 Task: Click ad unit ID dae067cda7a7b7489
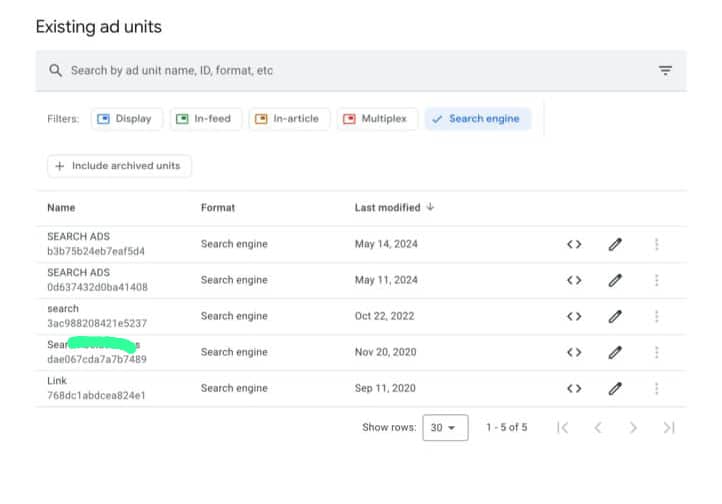(x=97, y=359)
